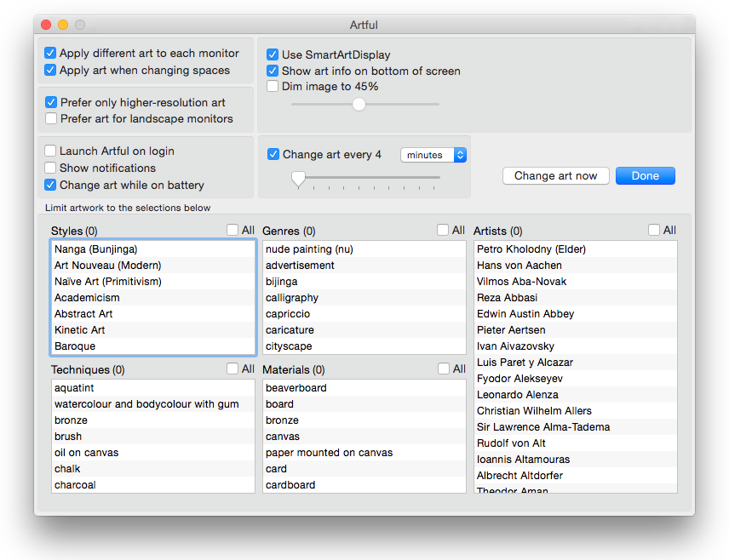
Task: Click the blue Done button
Action: click(x=645, y=175)
